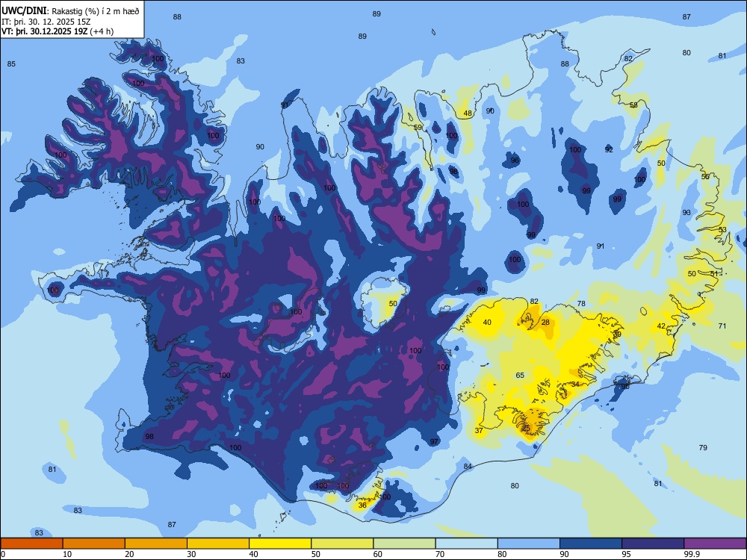Click the 'Rakastig (%) í 2 m hæð' label
Image resolution: width=747 pixels, height=560 pixels.
pyautogui.click(x=96, y=11)
